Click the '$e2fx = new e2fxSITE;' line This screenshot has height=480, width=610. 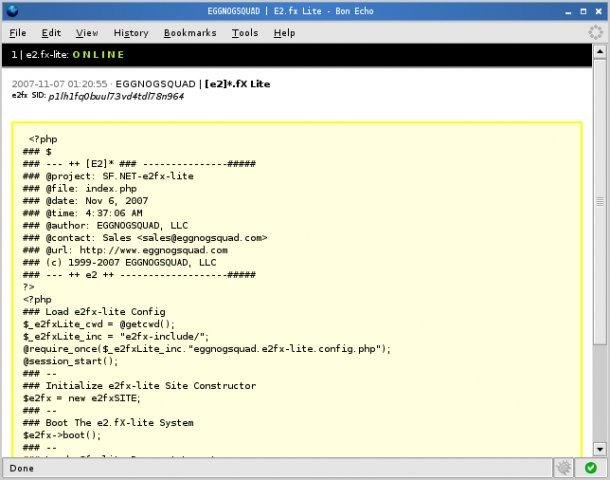pos(82,398)
